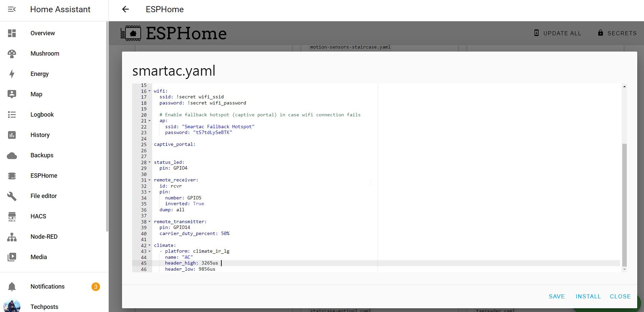Click the History chart icon
The height and width of the screenshot is (312, 644).
[x=12, y=135]
